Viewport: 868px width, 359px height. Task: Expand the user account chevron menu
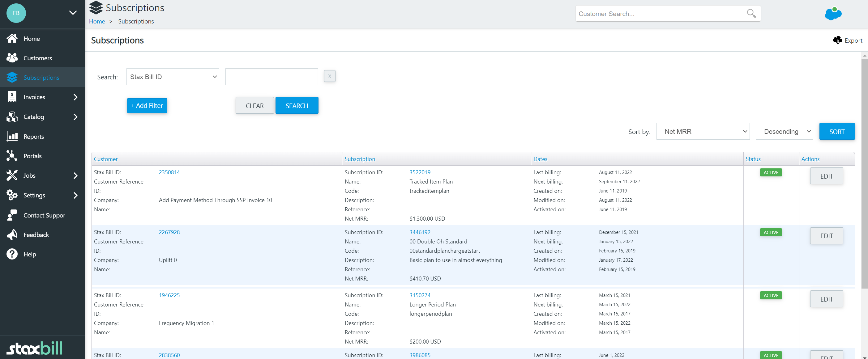point(73,13)
